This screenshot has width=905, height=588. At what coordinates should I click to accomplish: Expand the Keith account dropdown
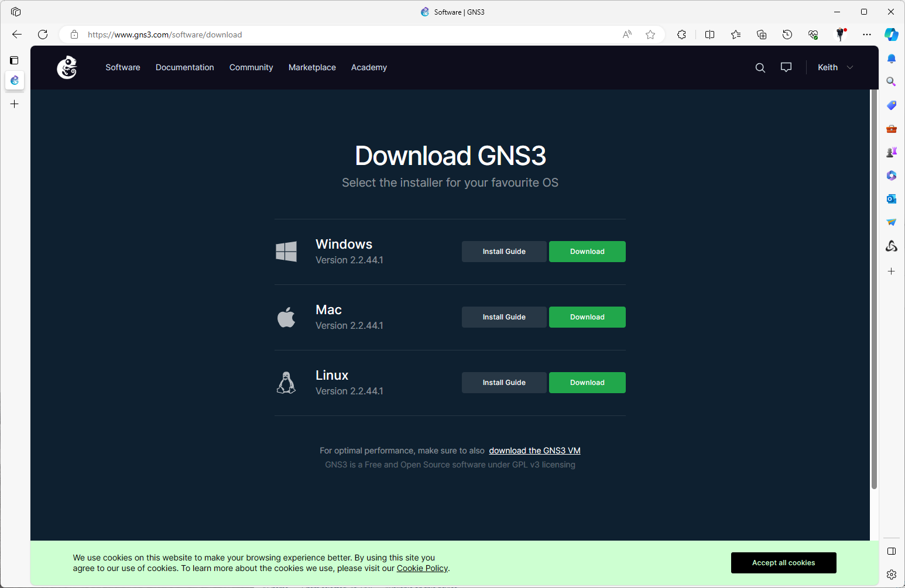[x=835, y=67]
